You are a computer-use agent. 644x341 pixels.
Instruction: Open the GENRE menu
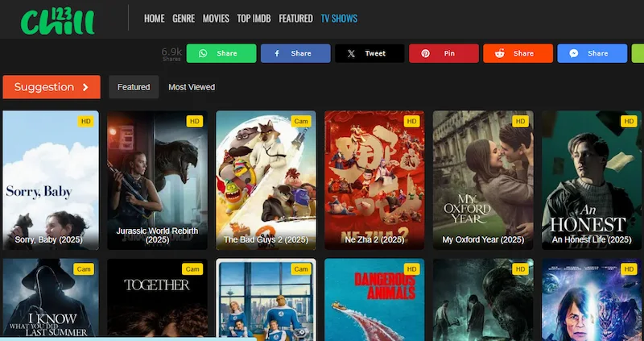pyautogui.click(x=184, y=19)
